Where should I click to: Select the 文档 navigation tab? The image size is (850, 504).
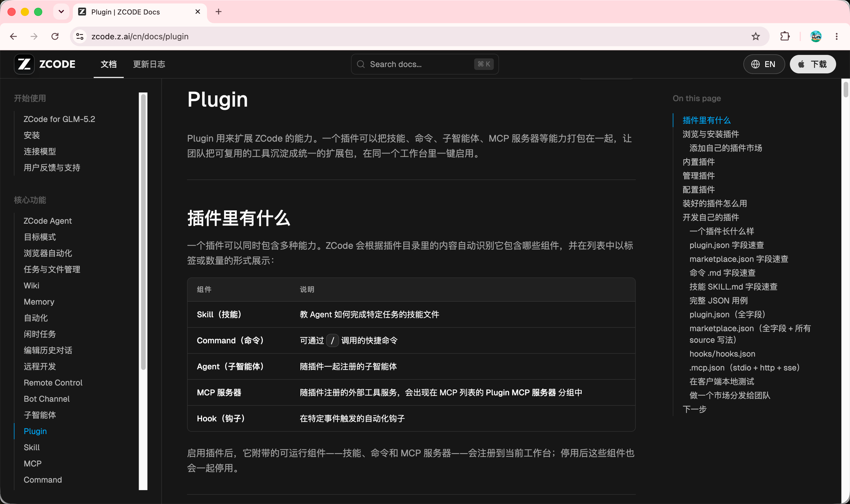point(109,64)
